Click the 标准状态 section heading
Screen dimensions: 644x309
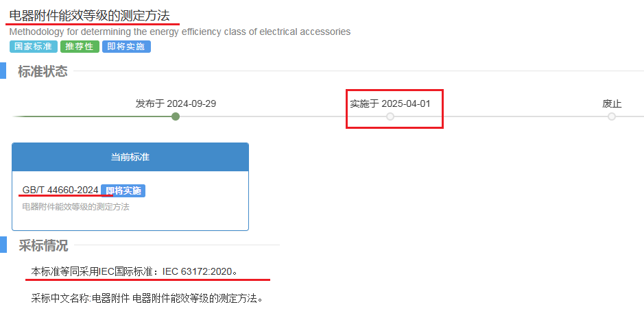43,71
